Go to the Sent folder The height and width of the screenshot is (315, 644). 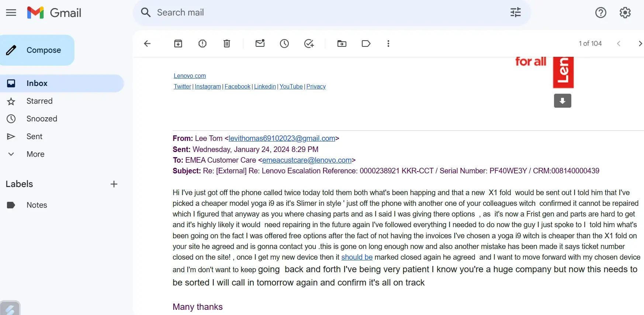pos(34,136)
